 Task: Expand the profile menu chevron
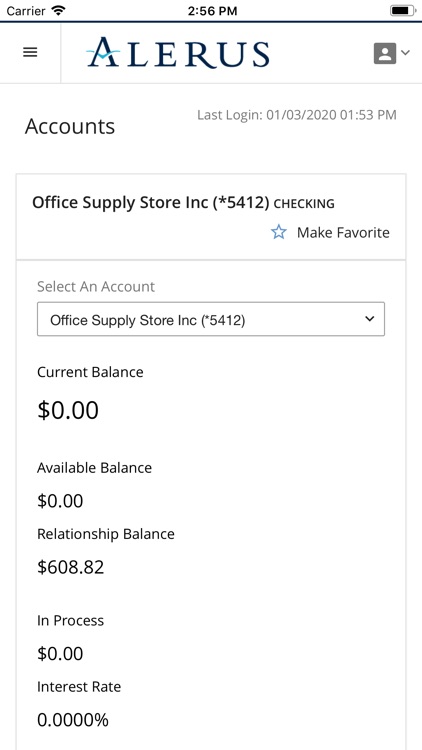tap(405, 53)
